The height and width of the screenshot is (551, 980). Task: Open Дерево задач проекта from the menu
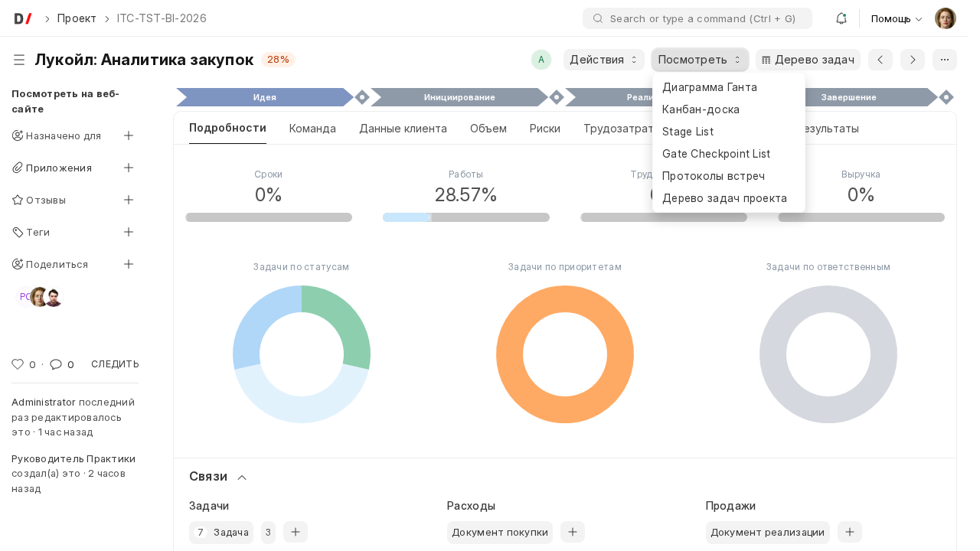coord(729,198)
